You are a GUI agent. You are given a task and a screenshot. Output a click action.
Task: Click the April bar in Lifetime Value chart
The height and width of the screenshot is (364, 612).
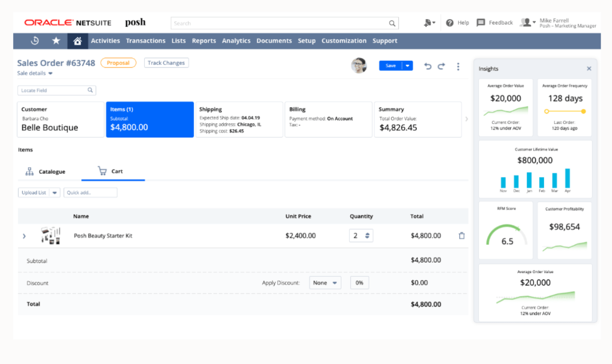coord(567,178)
